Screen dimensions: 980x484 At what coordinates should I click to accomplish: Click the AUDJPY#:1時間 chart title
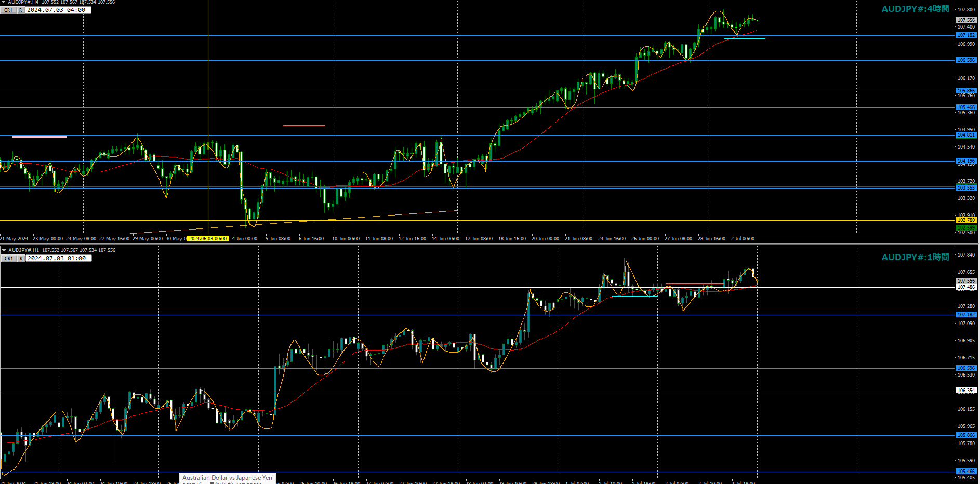915,257
